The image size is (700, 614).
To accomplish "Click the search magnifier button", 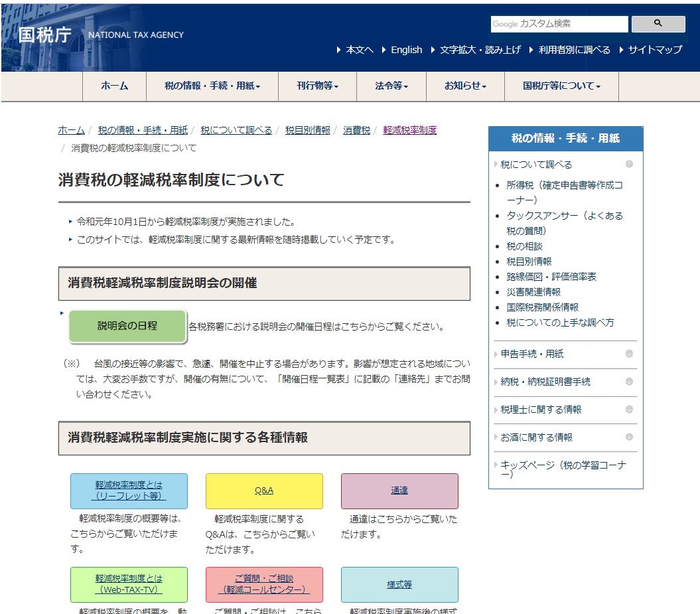I will point(658,24).
